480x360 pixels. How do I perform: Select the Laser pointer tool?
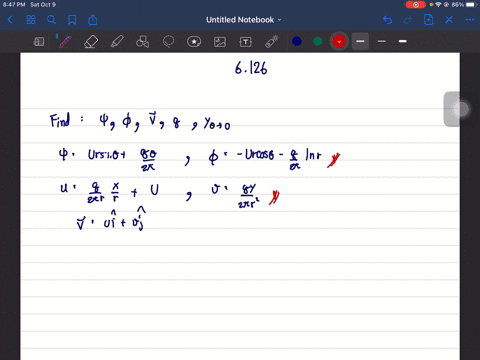(x=272, y=42)
